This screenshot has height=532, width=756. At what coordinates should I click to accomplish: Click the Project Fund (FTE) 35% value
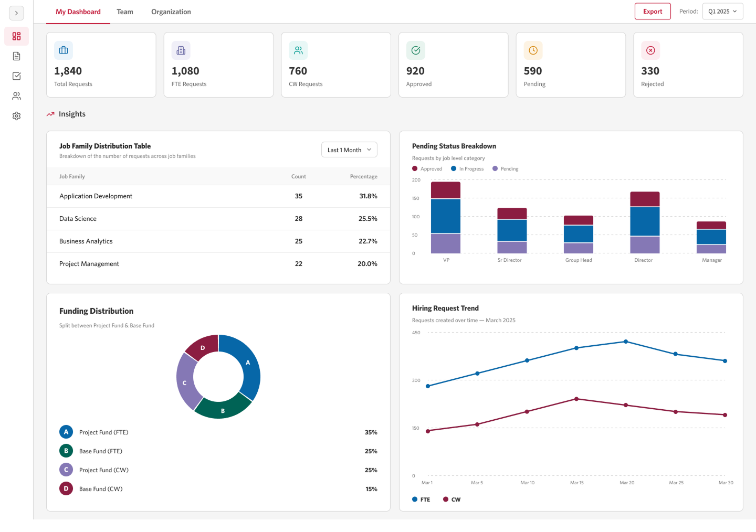[x=371, y=432]
